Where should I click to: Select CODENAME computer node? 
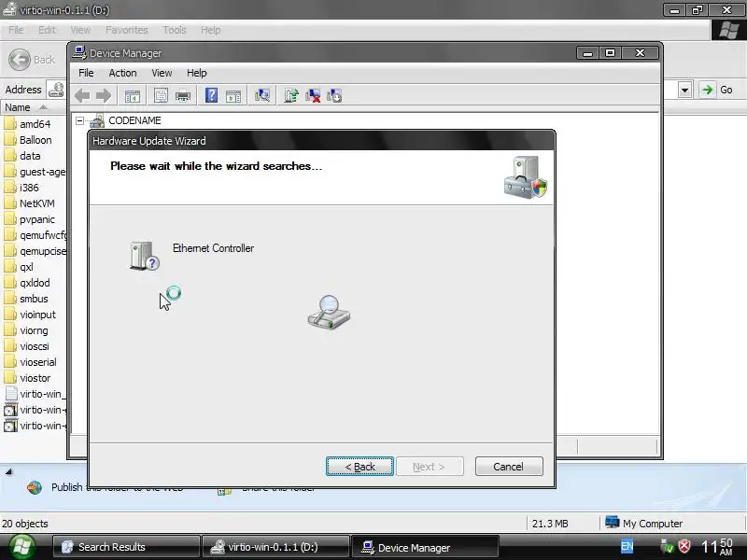point(134,121)
